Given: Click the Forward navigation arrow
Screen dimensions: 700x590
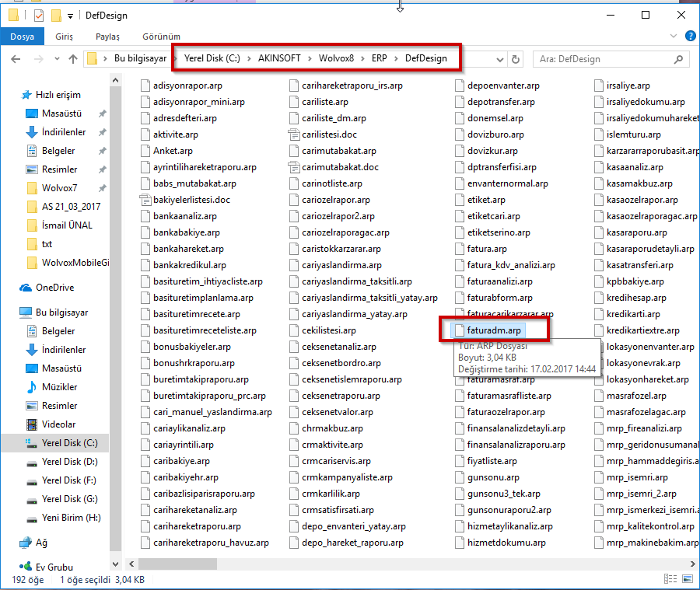Looking at the screenshot, I should 39,59.
